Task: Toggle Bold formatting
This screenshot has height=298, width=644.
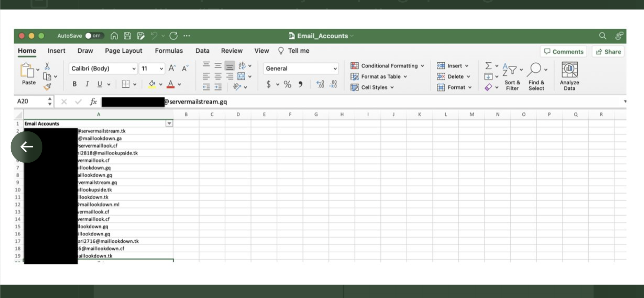Action: click(x=75, y=84)
